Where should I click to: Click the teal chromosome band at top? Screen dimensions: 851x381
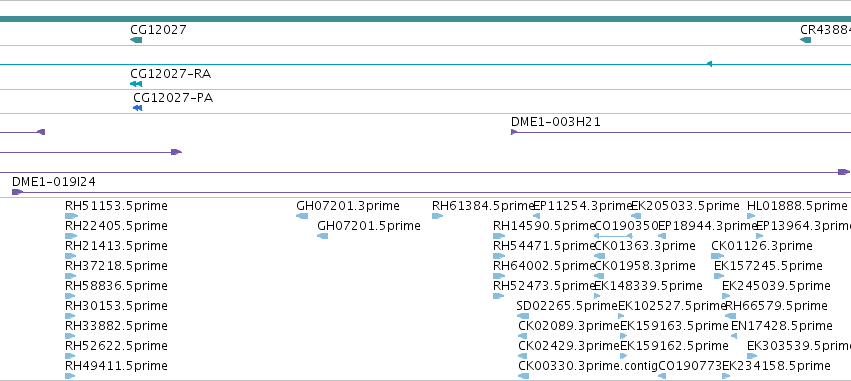click(x=426, y=19)
